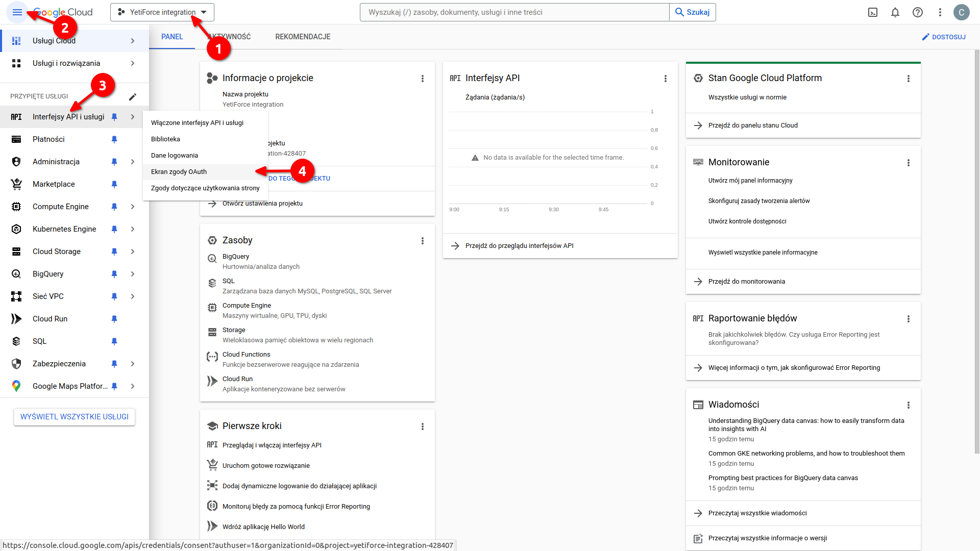The width and height of the screenshot is (980, 551).
Task: Open options menu of Pierwsze kroki card
Action: coord(423,427)
